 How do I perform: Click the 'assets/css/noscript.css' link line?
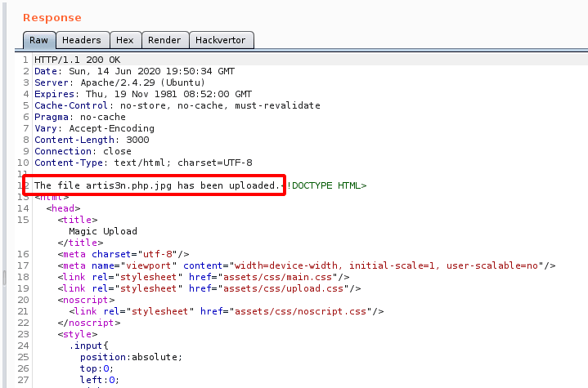coord(227,311)
